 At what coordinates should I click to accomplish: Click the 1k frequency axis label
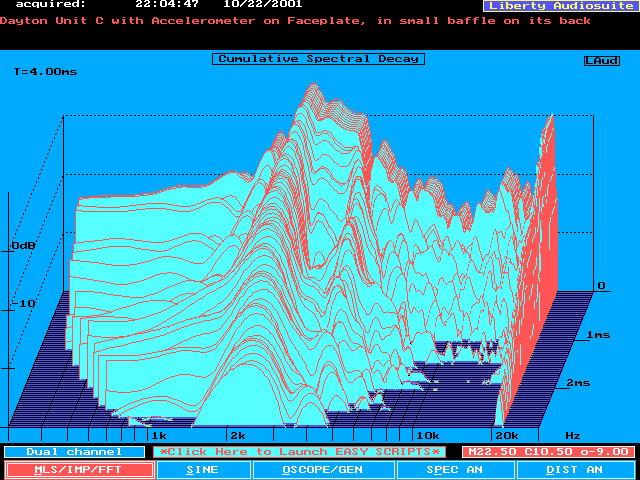158,436
